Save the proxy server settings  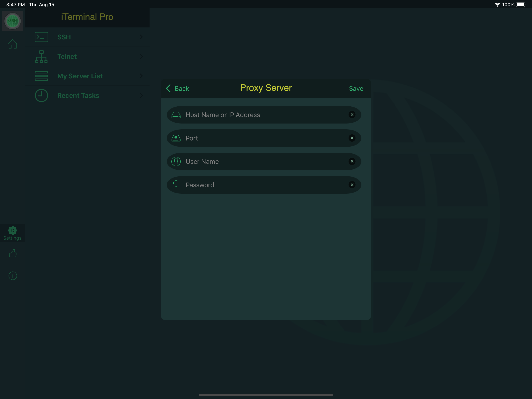(356, 89)
